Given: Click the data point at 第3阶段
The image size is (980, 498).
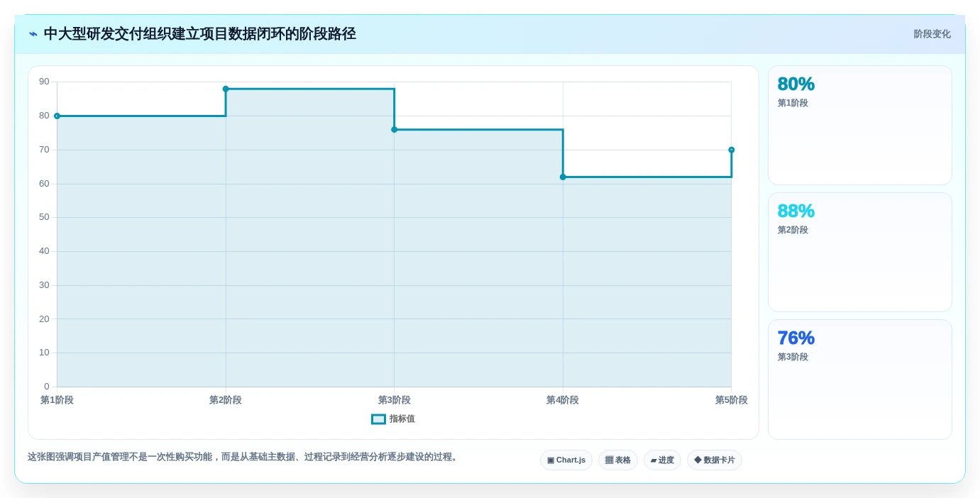Looking at the screenshot, I should point(395,129).
